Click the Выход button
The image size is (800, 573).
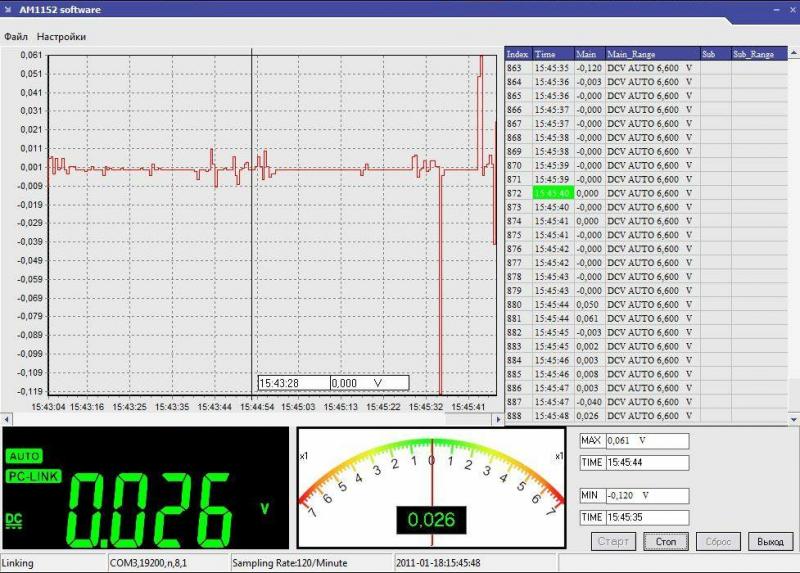pyautogui.click(x=770, y=541)
